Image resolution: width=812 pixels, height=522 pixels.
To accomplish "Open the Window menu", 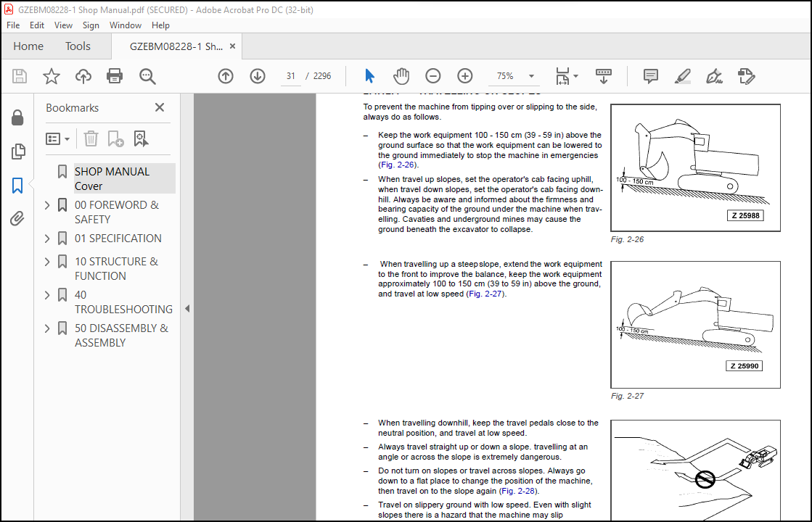I will click(x=126, y=25).
